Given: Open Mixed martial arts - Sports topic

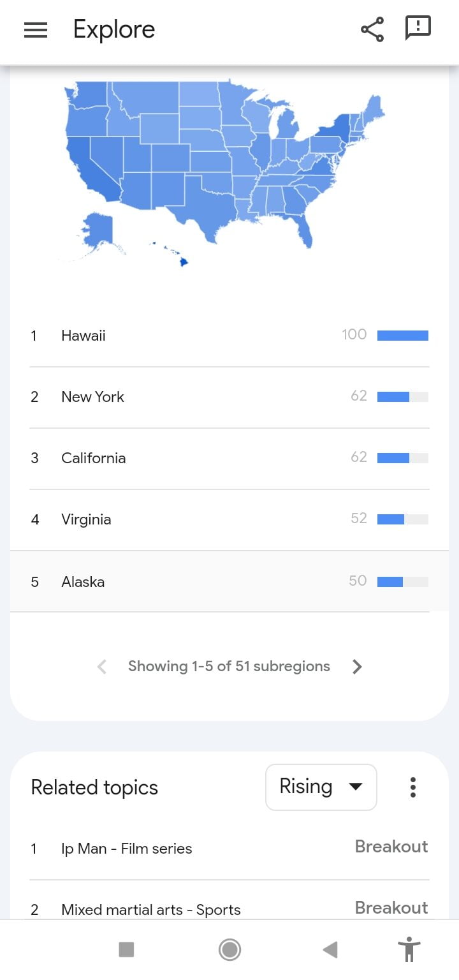Looking at the screenshot, I should 151,910.
